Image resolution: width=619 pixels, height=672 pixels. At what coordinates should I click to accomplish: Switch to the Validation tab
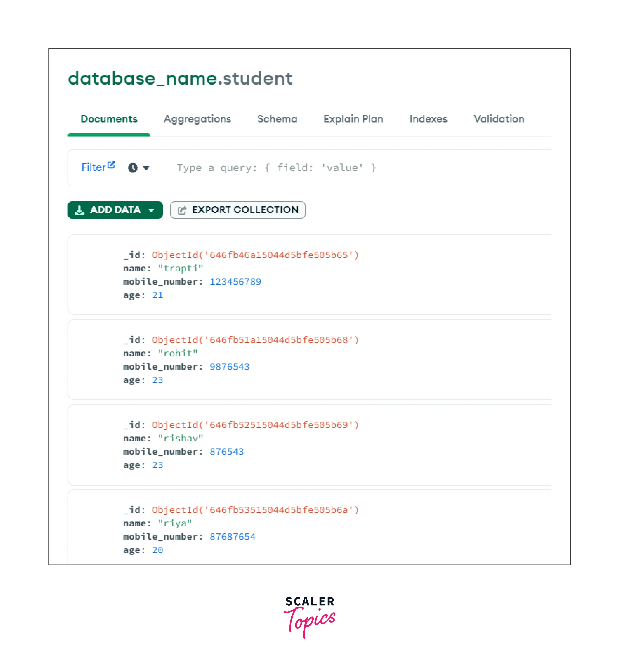point(498,119)
